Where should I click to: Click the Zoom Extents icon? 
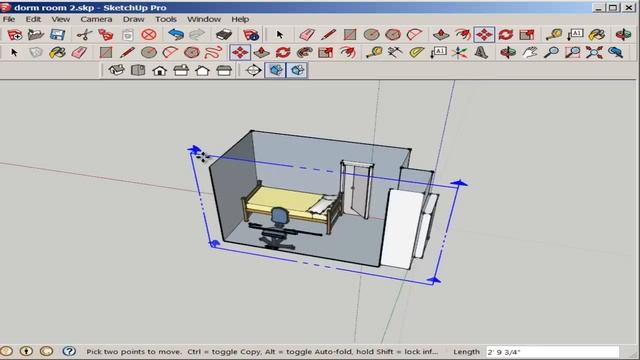tap(594, 52)
